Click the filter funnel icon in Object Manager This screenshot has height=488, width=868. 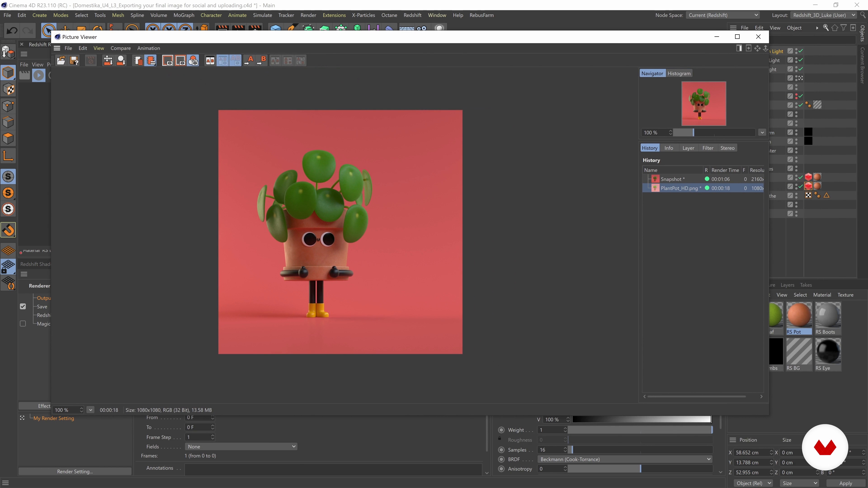[x=843, y=28]
